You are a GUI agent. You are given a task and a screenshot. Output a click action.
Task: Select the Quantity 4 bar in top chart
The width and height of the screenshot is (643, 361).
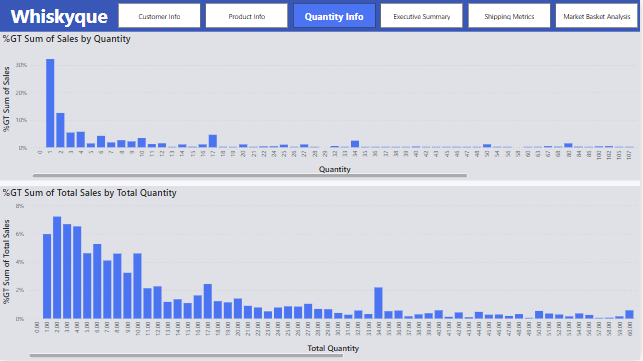(80, 139)
